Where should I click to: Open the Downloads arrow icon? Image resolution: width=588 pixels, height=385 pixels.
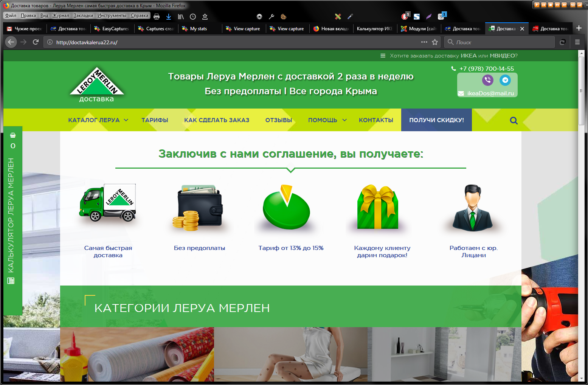169,17
